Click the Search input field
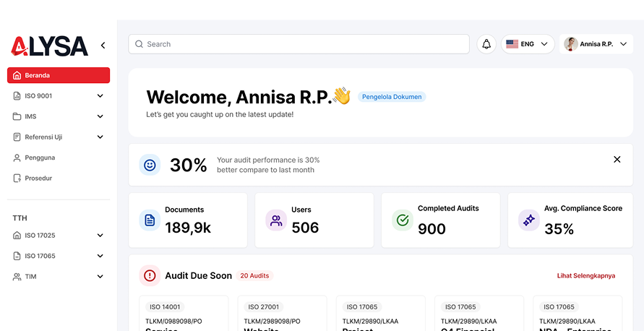The image size is (644, 331). 299,44
